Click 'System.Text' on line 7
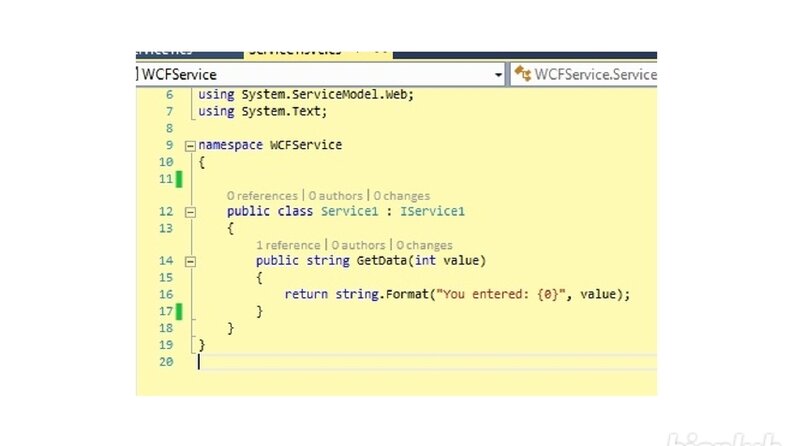793x446 pixels. 282,111
